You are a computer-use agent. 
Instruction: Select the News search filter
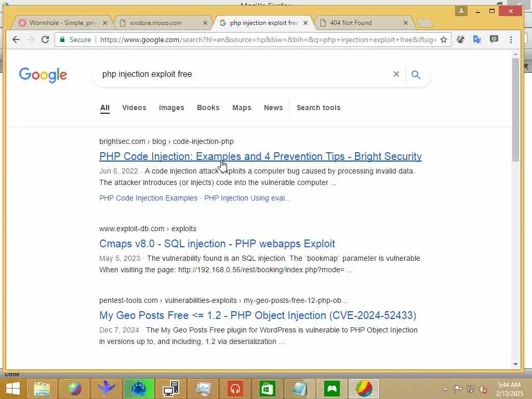[x=273, y=108]
